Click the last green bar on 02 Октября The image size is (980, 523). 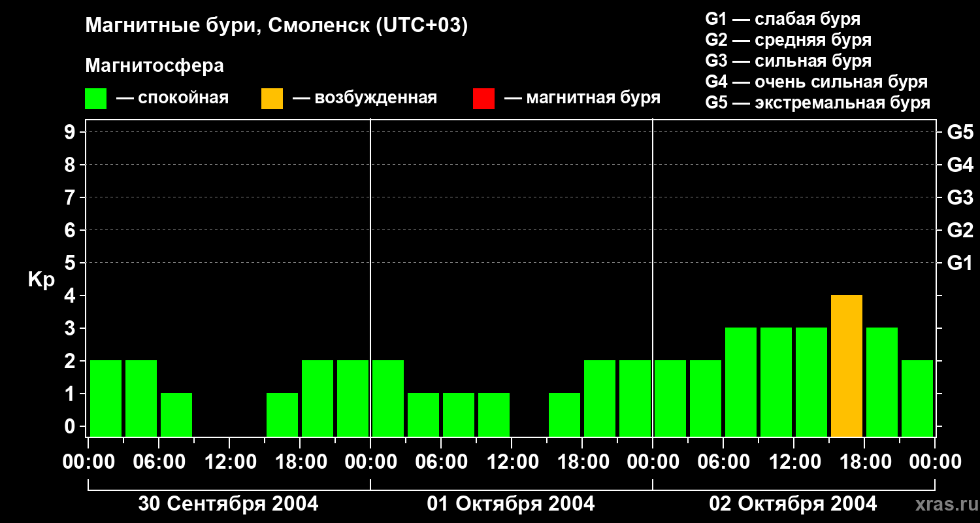917,398
